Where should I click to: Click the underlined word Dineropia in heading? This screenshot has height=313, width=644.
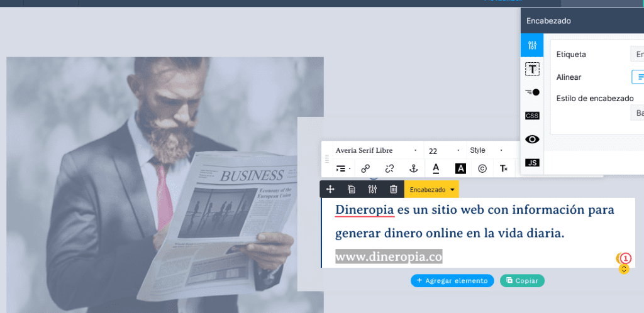coord(365,210)
